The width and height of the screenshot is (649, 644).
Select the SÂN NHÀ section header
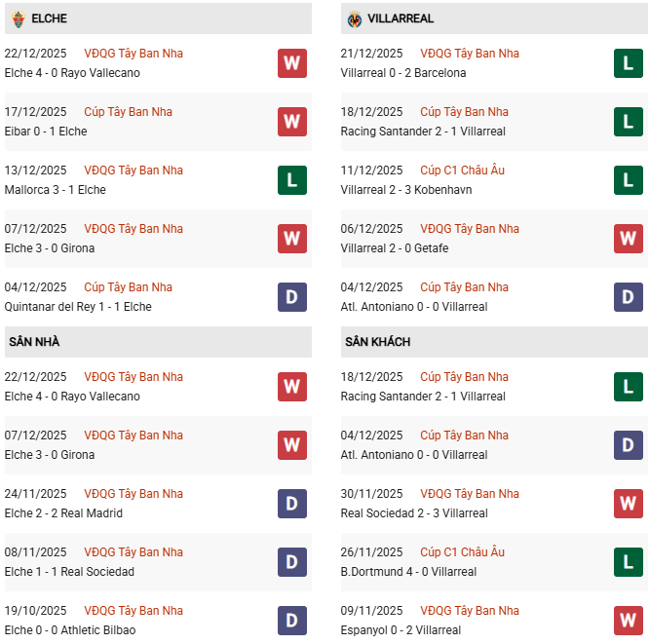pos(34,342)
